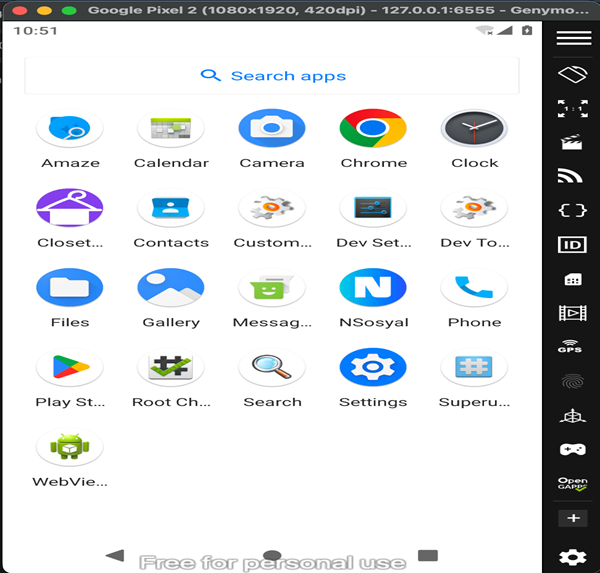Open the Amaze file manager app

[x=70, y=128]
